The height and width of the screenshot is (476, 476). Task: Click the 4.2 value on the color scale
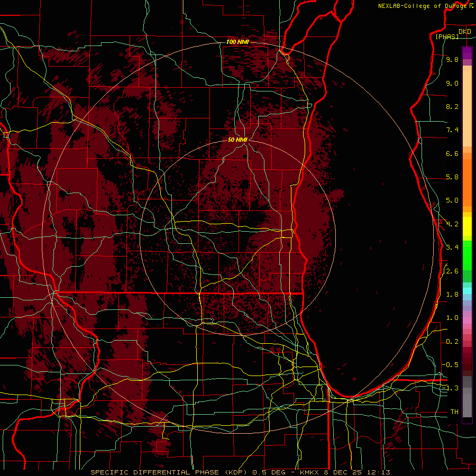click(x=452, y=224)
